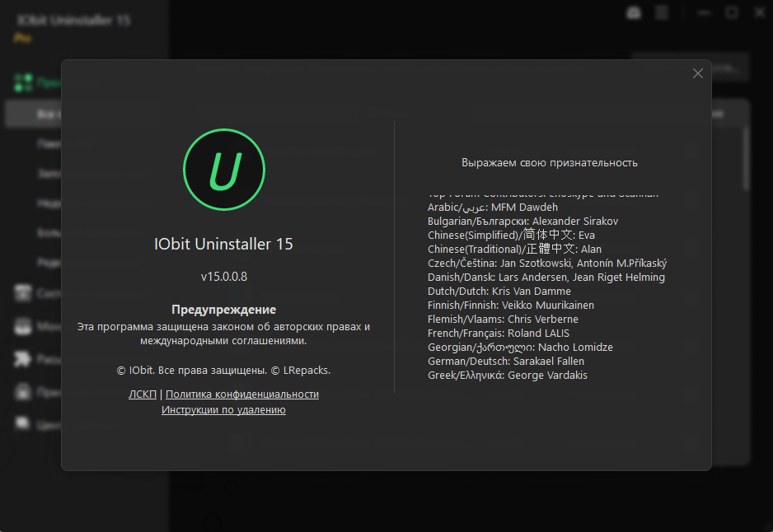The image size is (773, 532).
Task: Click IObit Uninstaller 15 product name in dialog
Action: [x=224, y=244]
